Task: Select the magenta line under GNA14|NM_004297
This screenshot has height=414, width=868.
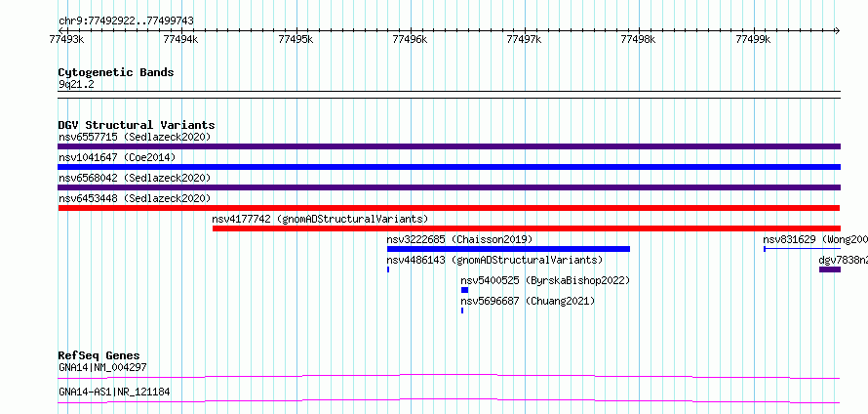Action: pyautogui.click(x=449, y=376)
